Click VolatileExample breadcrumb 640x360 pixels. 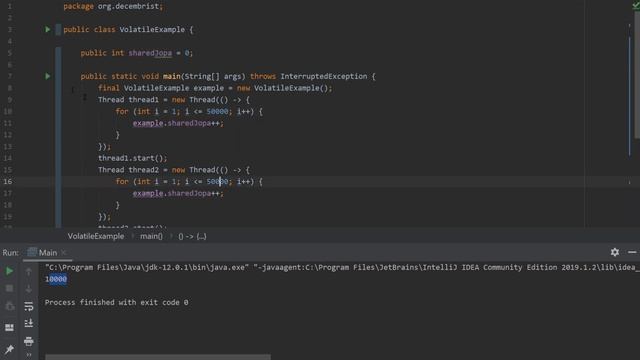96,236
